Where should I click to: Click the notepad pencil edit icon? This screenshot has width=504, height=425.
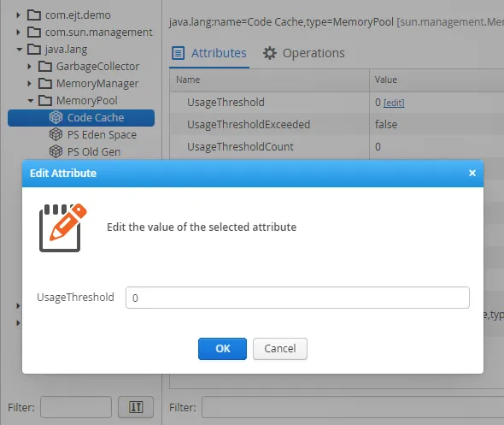pyautogui.click(x=63, y=227)
